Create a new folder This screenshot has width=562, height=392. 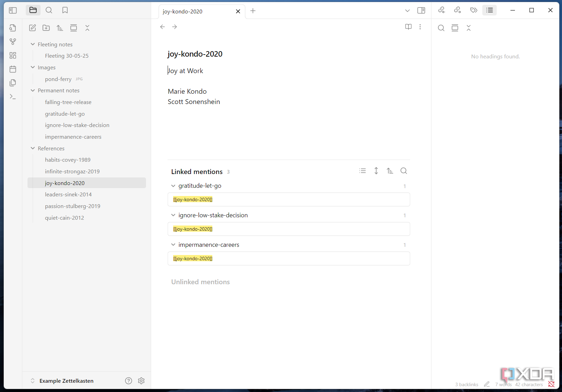(x=46, y=28)
